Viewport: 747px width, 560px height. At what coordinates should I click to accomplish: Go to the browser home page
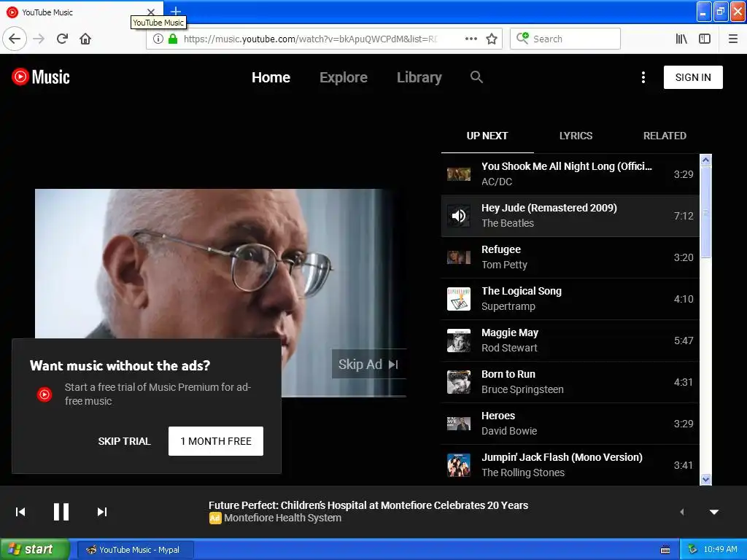click(x=85, y=39)
